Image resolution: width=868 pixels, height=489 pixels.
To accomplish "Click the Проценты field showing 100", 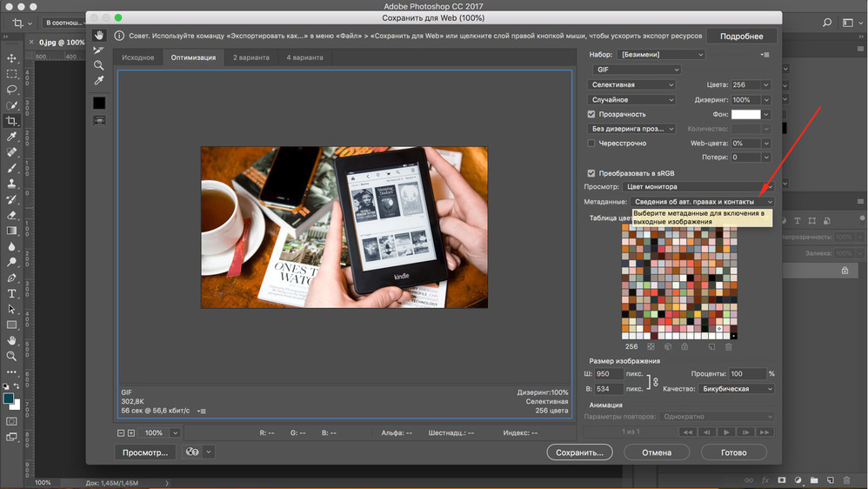I will click(747, 374).
